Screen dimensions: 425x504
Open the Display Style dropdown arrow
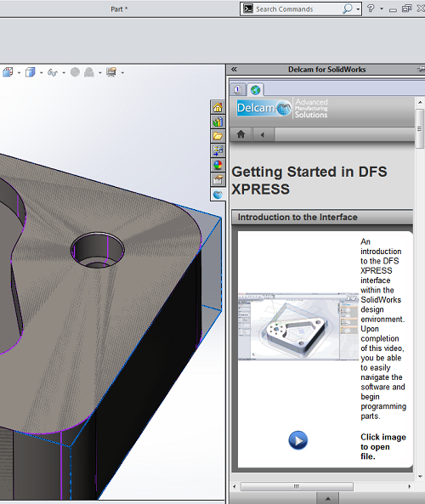pyautogui.click(x=41, y=73)
